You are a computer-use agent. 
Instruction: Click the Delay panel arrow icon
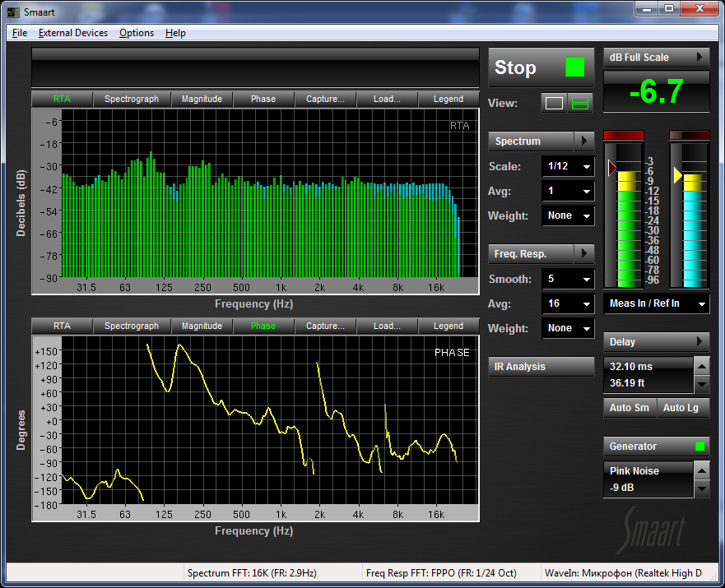pos(699,342)
